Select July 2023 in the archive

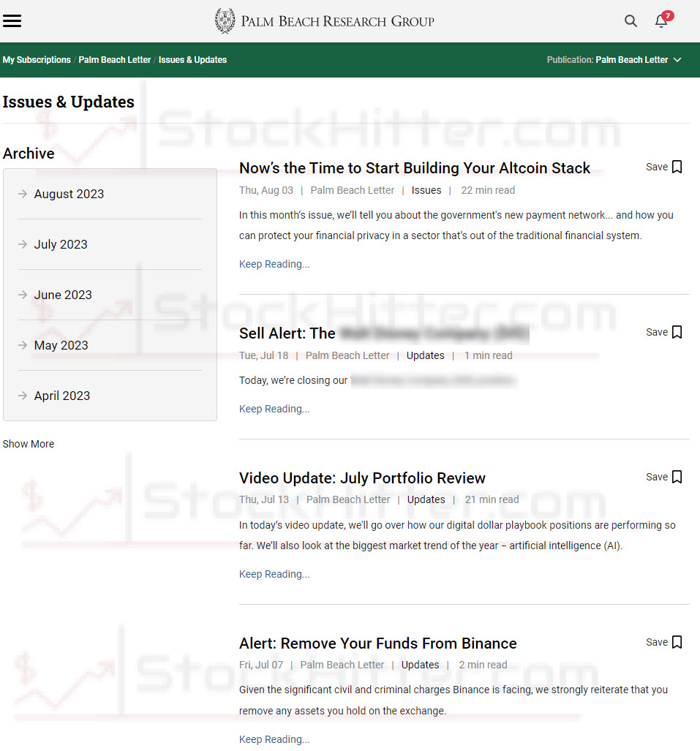(61, 244)
